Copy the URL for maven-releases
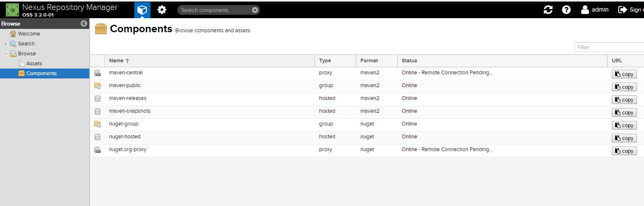644x206 pixels. point(624,100)
